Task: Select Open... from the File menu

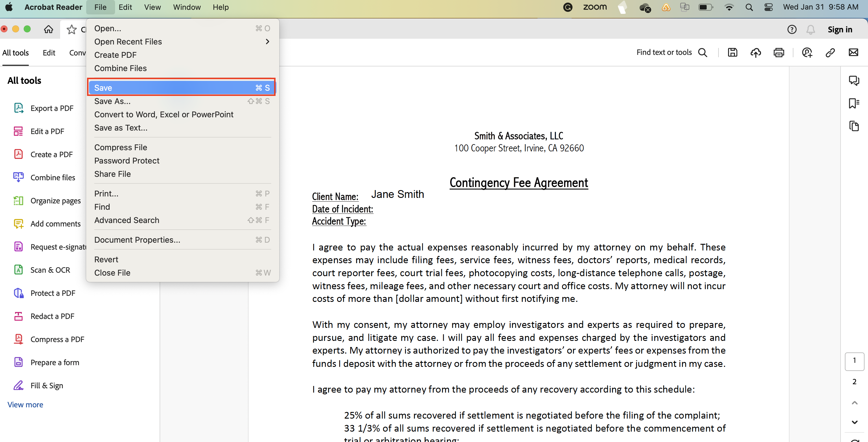Action: [182, 28]
